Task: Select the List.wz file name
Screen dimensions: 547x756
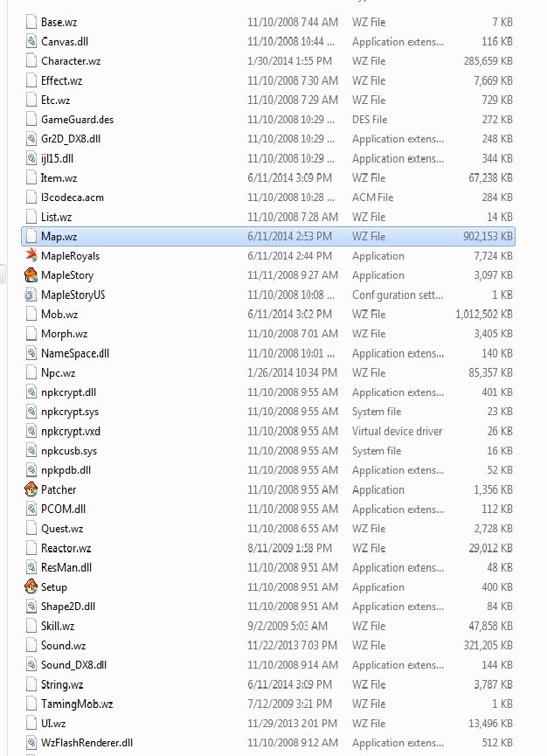Action: [x=57, y=217]
